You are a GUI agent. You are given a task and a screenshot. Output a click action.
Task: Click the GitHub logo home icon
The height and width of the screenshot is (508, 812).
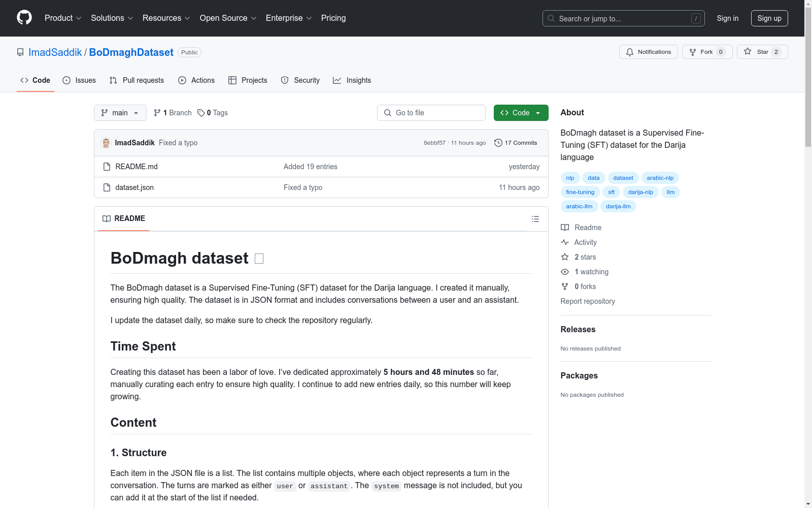click(x=24, y=18)
